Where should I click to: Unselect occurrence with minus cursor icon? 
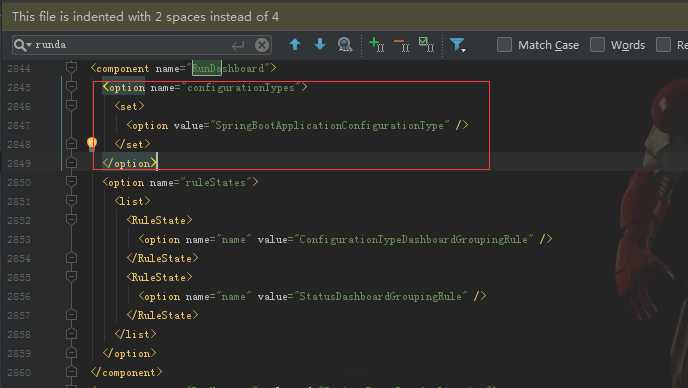pos(401,44)
